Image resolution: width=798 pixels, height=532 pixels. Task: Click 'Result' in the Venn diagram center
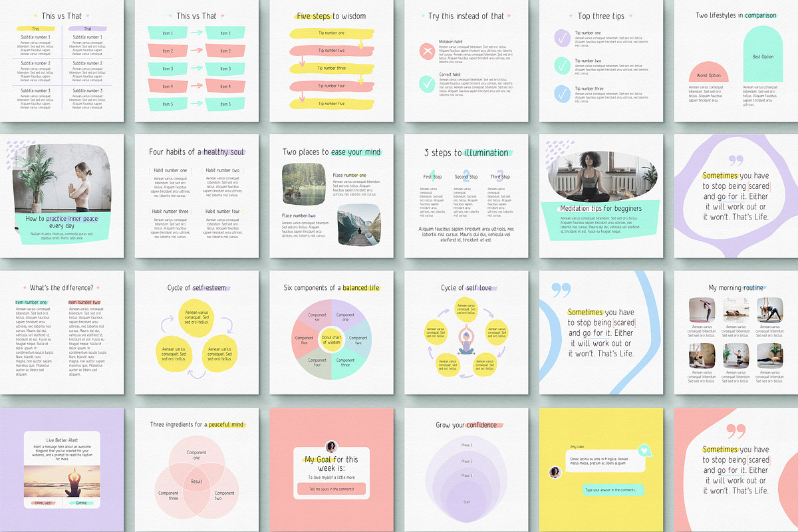tap(196, 480)
